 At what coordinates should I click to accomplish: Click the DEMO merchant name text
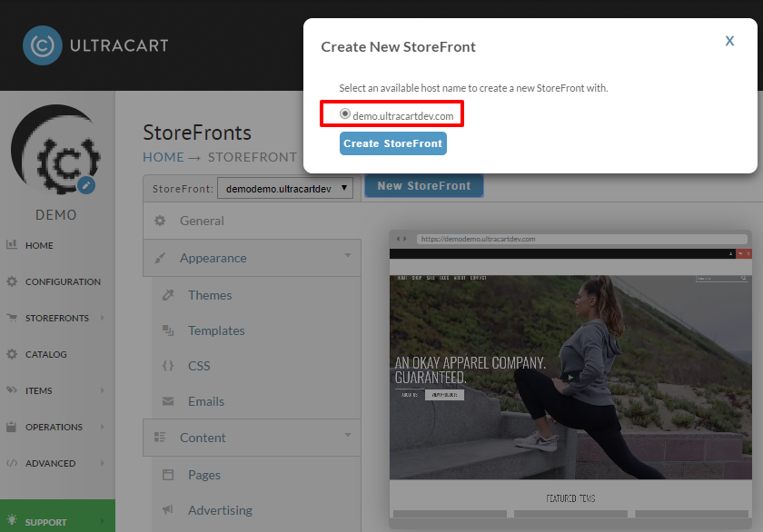tap(56, 215)
